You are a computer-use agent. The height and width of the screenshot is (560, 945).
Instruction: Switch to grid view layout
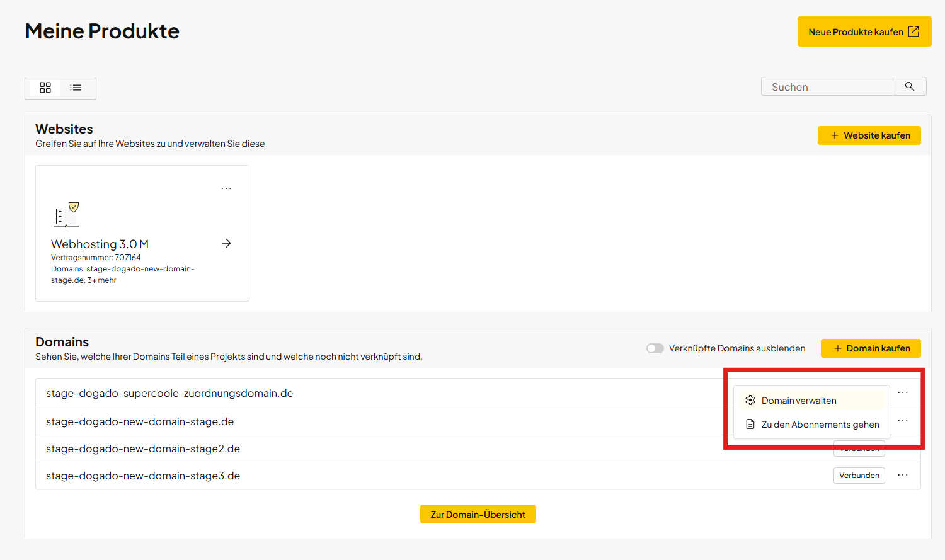pyautogui.click(x=45, y=88)
